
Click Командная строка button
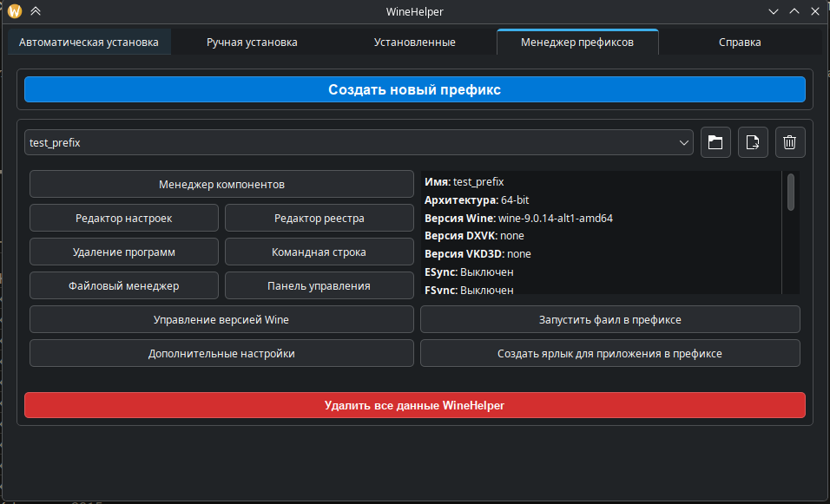pyautogui.click(x=319, y=252)
